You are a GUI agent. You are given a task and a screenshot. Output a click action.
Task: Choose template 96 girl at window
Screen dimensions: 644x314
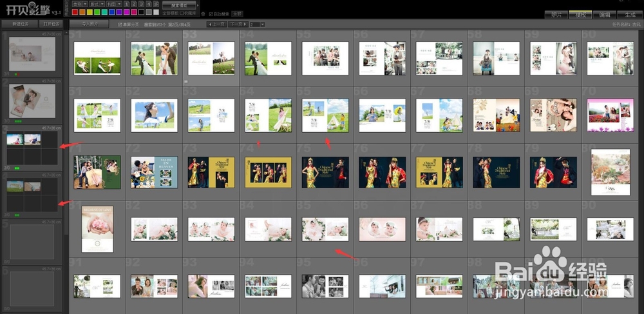coord(383,286)
